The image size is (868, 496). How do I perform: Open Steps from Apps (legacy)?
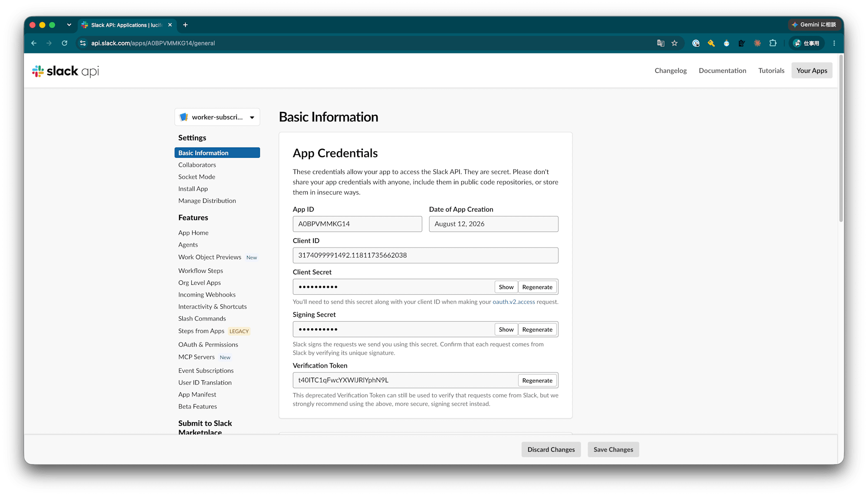(x=201, y=331)
